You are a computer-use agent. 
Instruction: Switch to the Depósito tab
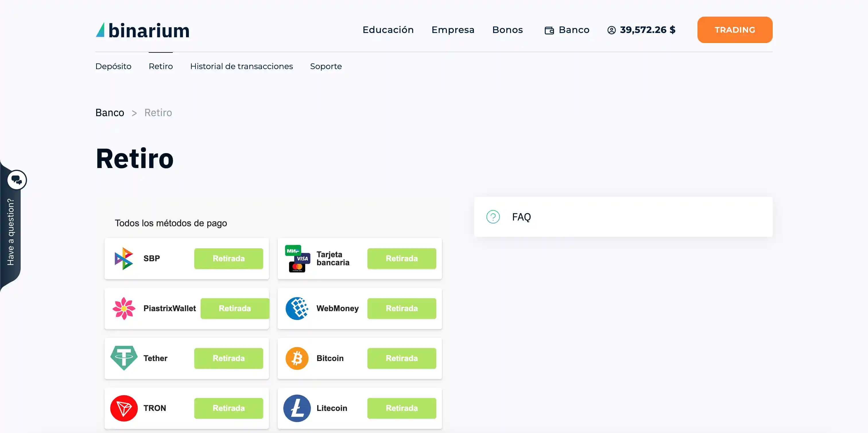pos(113,66)
